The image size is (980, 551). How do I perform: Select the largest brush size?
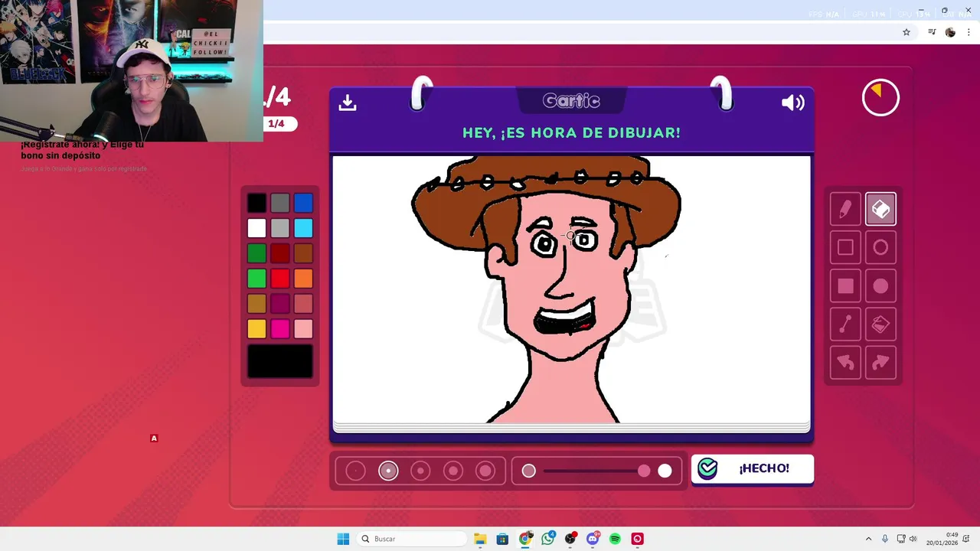(x=485, y=471)
